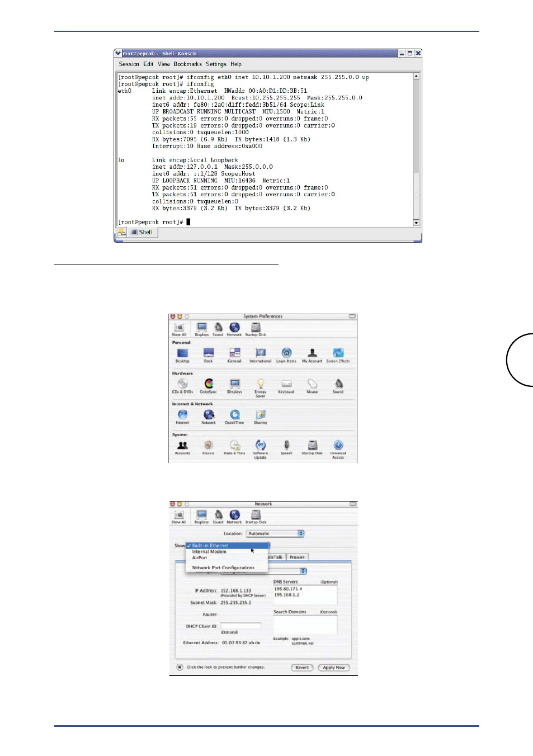533x756 pixels.
Task: Choose Internal Modem from the Show menu
Action: [x=228, y=551]
